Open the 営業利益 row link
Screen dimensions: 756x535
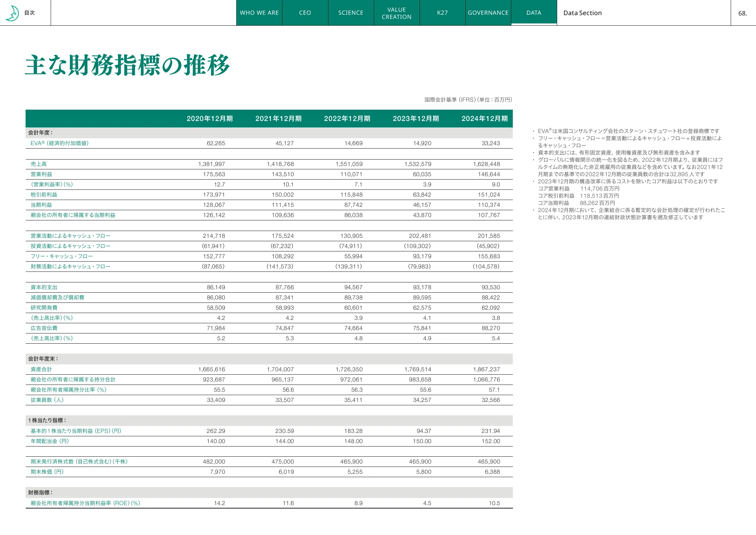(x=42, y=174)
